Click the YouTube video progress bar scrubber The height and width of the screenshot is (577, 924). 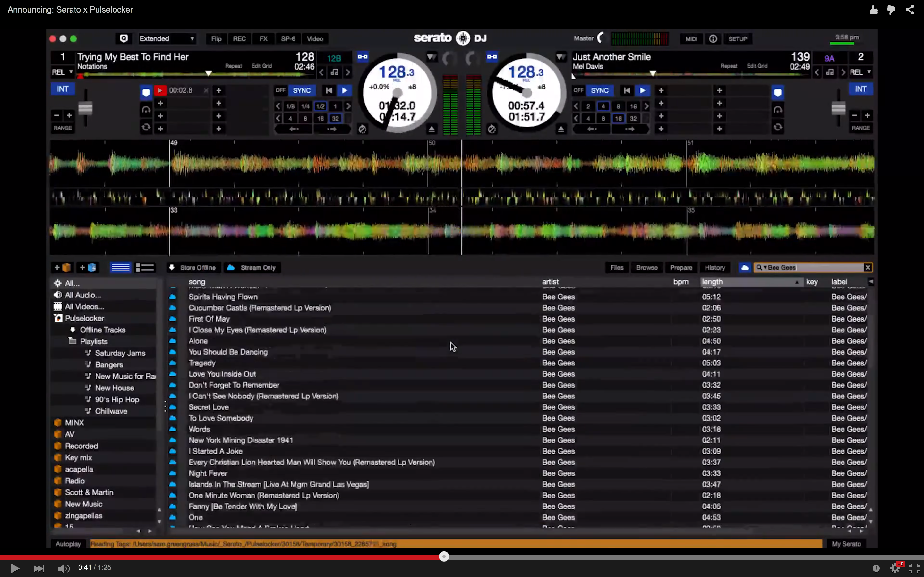(x=444, y=556)
